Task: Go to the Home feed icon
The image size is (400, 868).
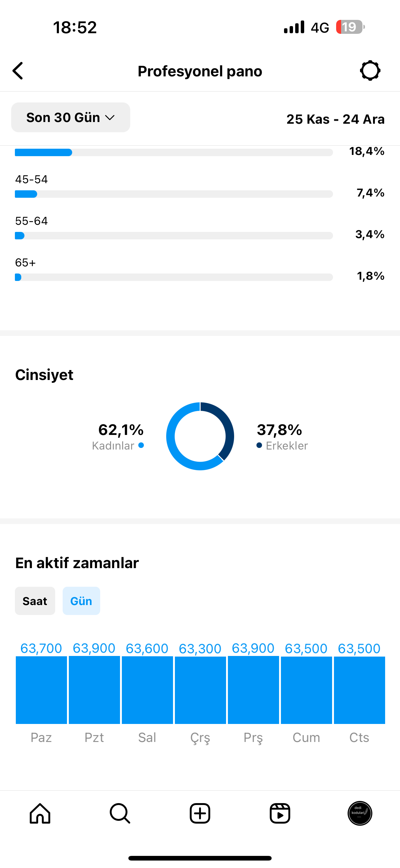Action: click(x=40, y=813)
